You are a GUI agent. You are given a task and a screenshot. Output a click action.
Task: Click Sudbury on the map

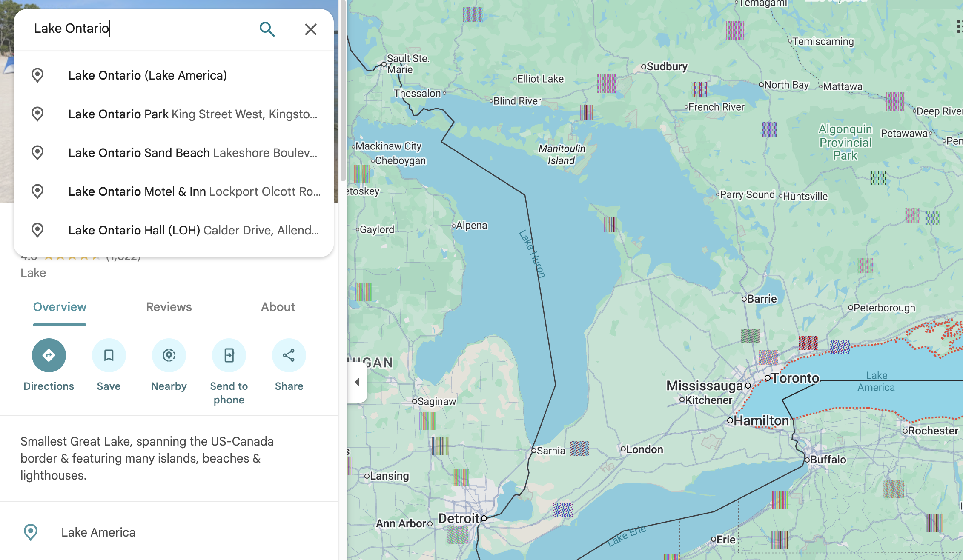click(x=667, y=66)
